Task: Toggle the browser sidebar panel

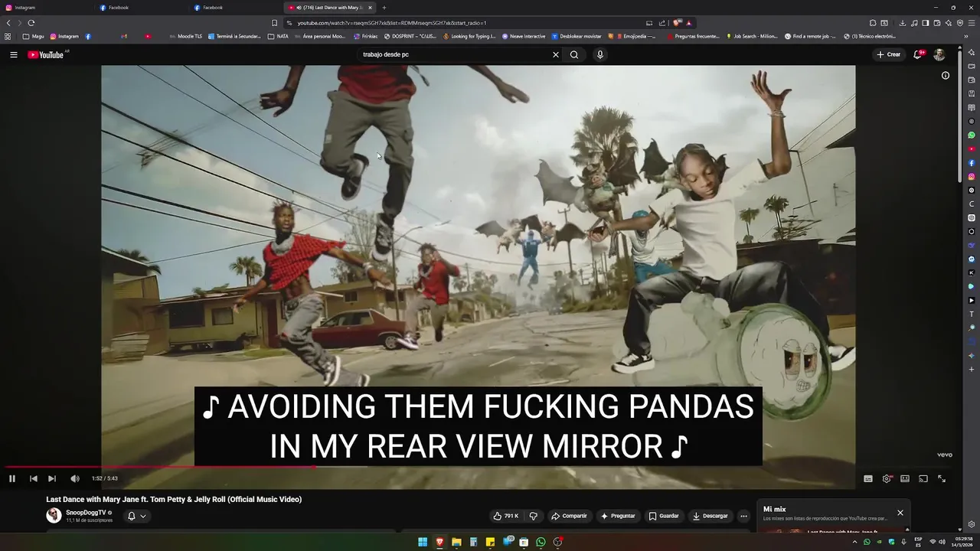Action: click(926, 23)
